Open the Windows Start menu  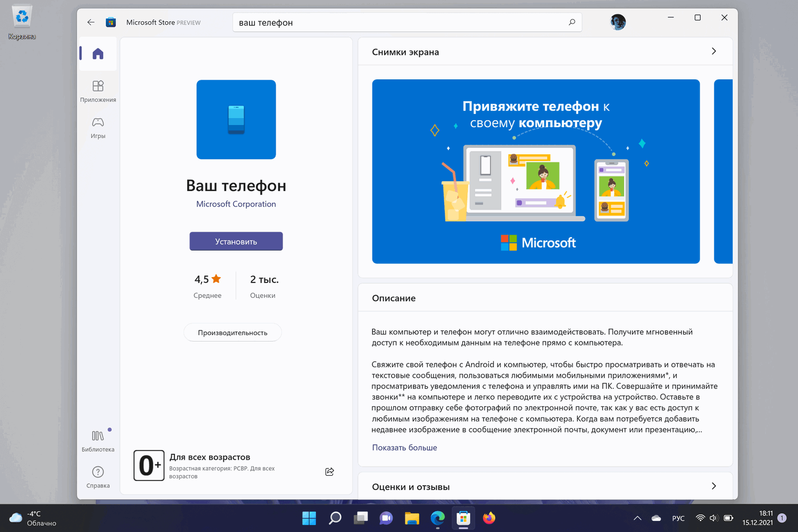pyautogui.click(x=309, y=518)
